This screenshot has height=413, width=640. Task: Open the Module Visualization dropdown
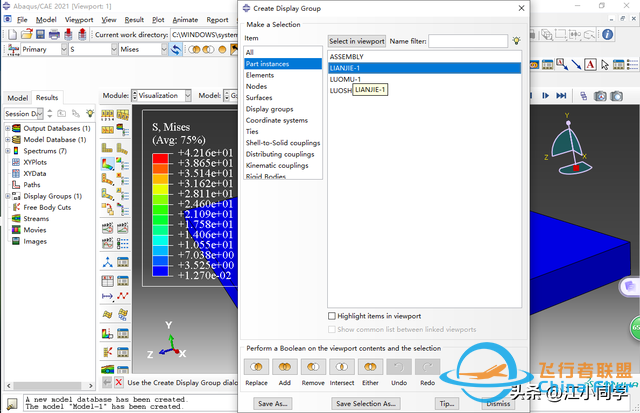[184, 95]
